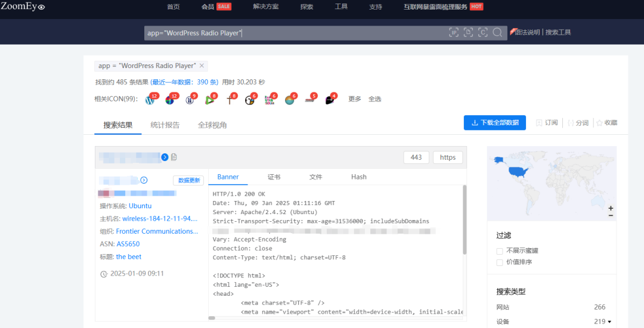Open the 语法说明 link
This screenshot has width=644, height=328.
527,32
